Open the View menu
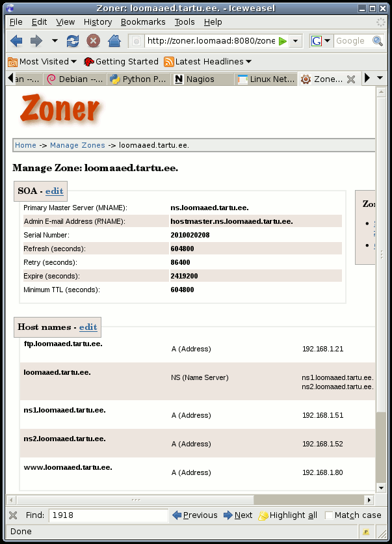Viewport: 392px width, 544px height. [x=66, y=22]
